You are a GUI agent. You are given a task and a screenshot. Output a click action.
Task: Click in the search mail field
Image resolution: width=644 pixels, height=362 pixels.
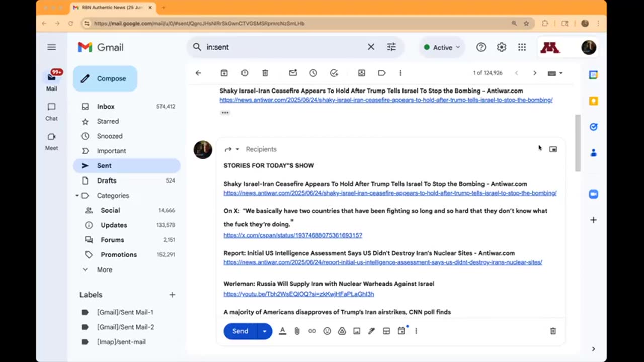[284, 47]
